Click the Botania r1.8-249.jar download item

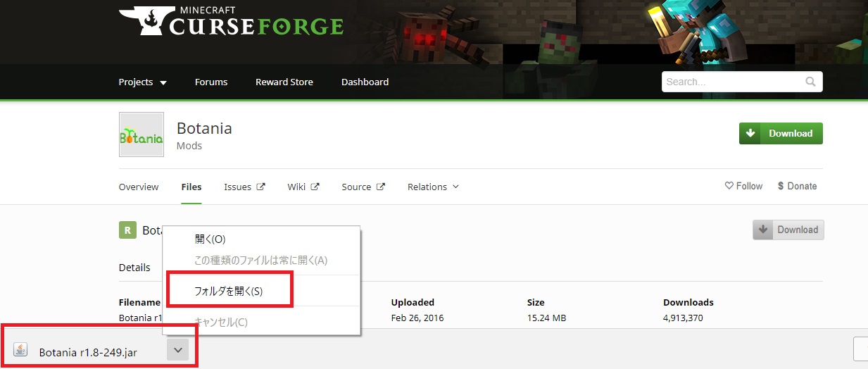coord(88,352)
